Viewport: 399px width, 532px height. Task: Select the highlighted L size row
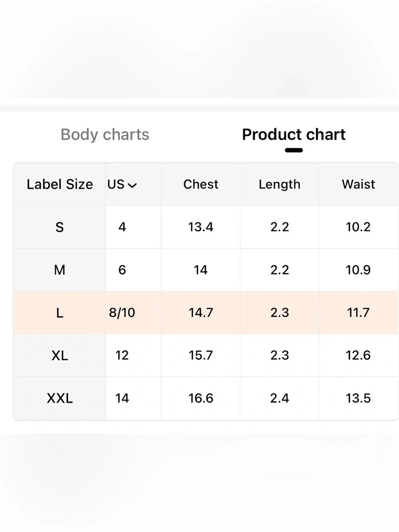tap(206, 312)
